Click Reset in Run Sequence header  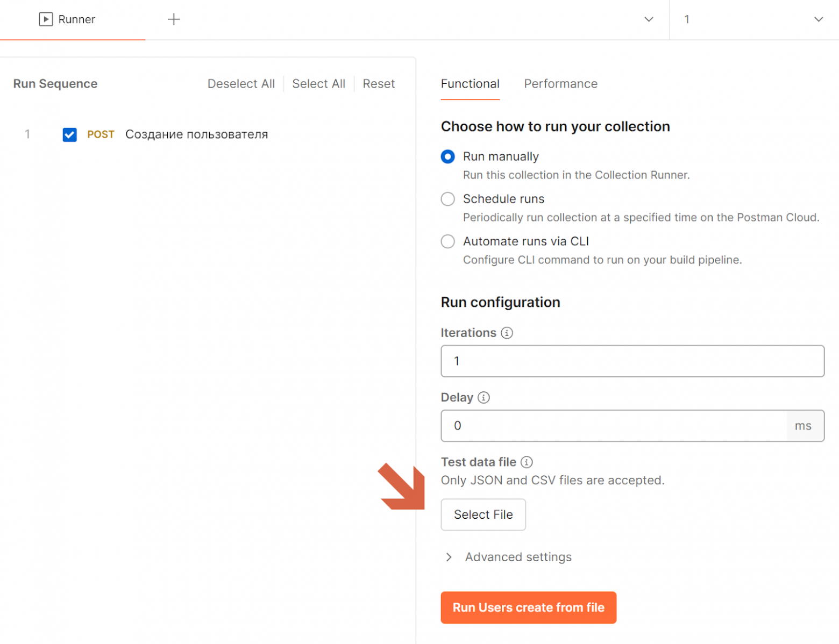379,84
